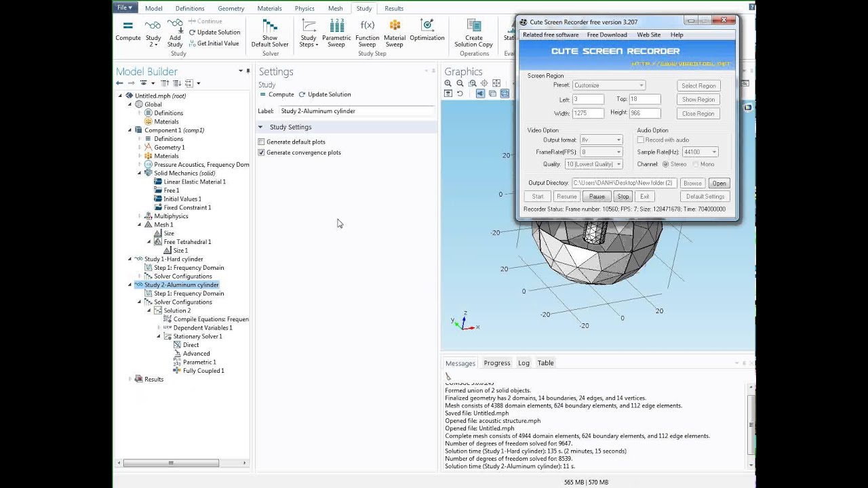Click the Function Sweep icon
This screenshot has height=488, width=868.
[x=367, y=26]
